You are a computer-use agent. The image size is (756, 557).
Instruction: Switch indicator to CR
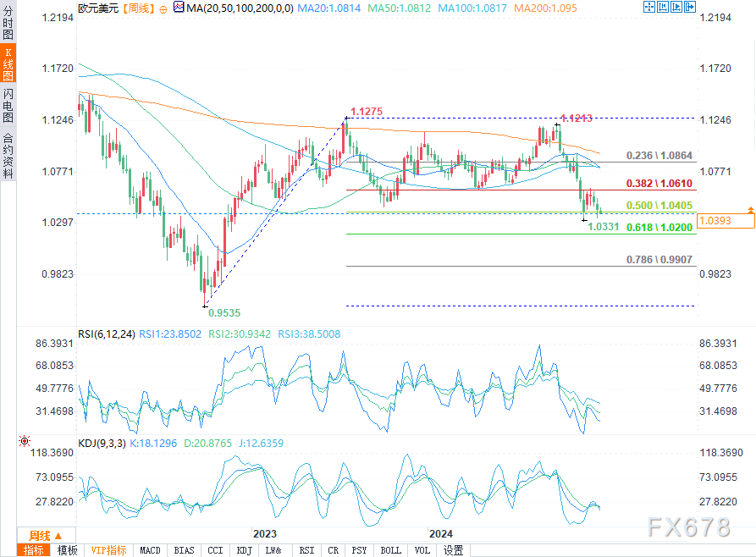coord(334,550)
